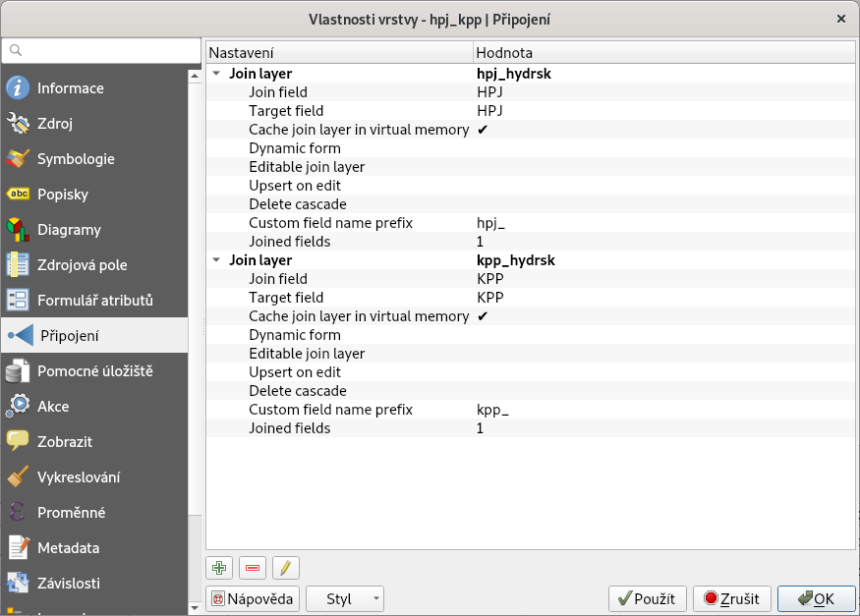Click the sidebar scrollbar down arrow
860x616 pixels.
[195, 608]
